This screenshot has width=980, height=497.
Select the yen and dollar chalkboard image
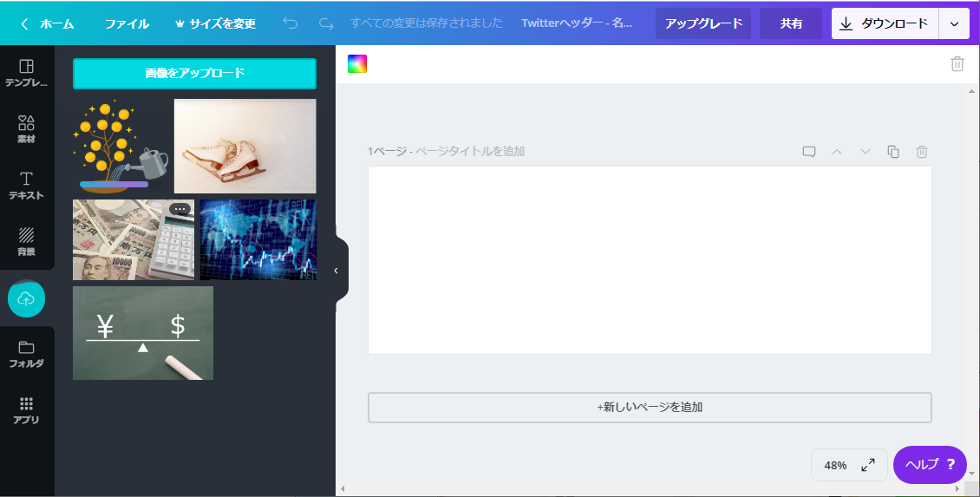click(143, 333)
